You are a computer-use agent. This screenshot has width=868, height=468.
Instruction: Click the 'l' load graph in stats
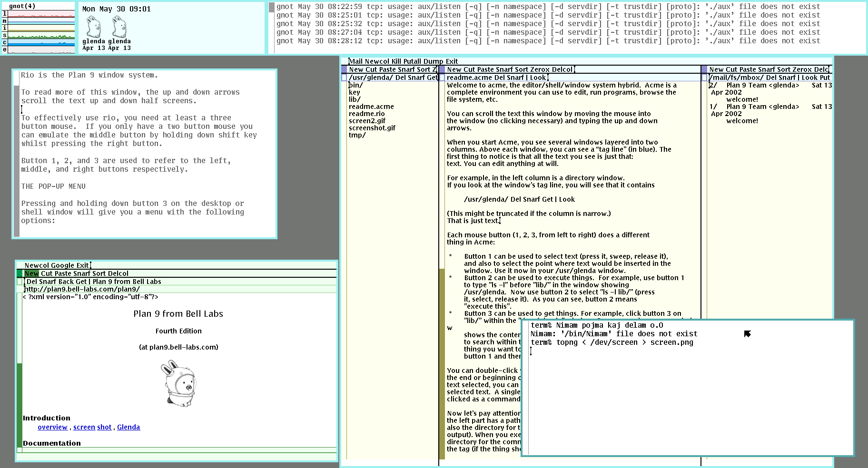click(41, 14)
